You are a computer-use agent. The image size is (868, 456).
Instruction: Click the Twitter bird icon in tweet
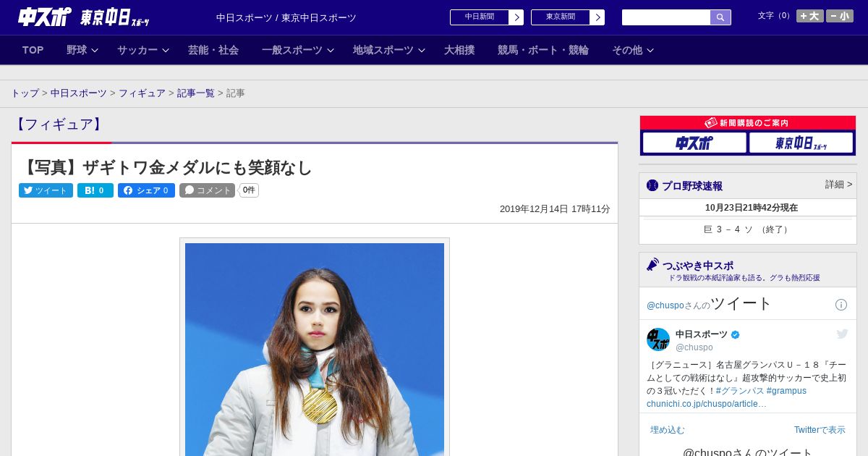tap(842, 334)
